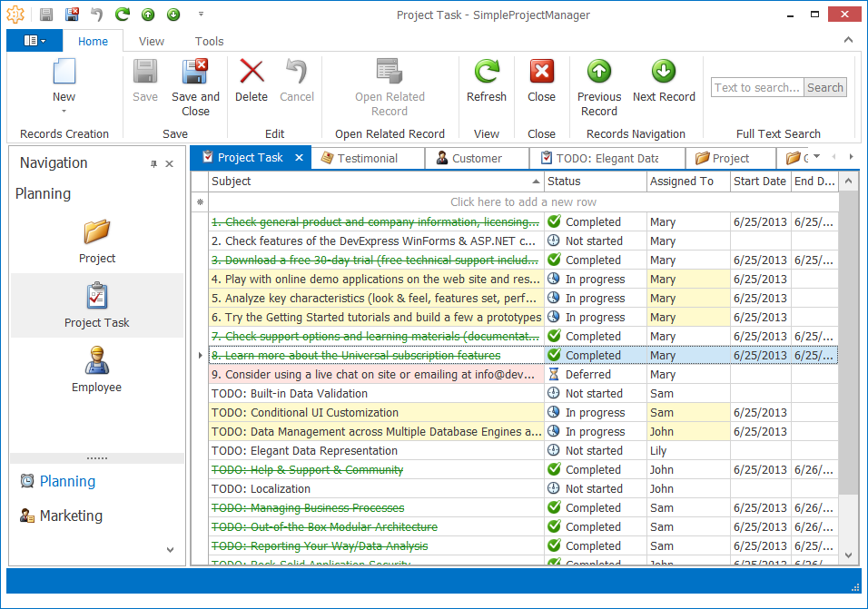Click grid scrollbar up arrow
This screenshot has height=609, width=868.
(848, 182)
